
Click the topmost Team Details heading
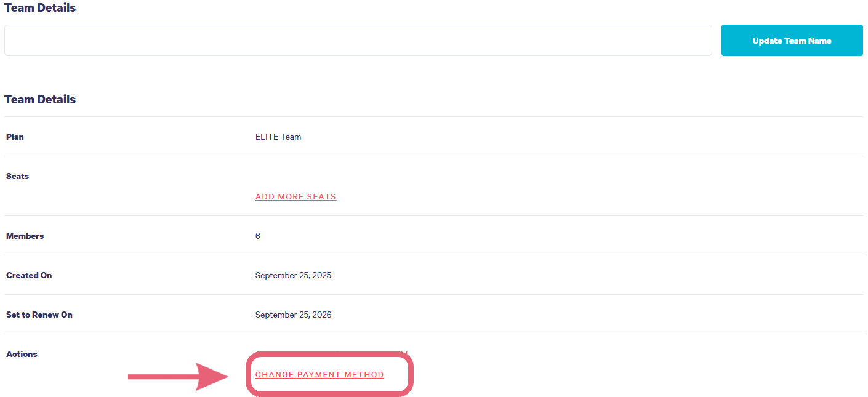[40, 8]
